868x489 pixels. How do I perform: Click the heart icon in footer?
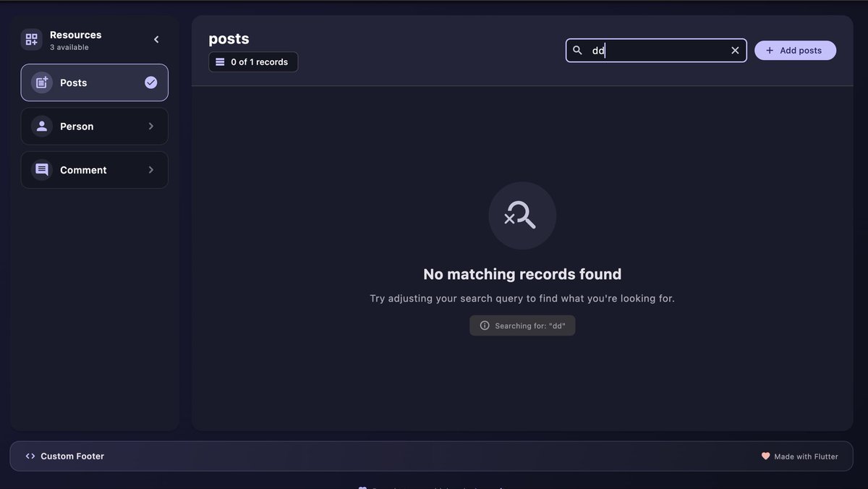click(x=765, y=456)
